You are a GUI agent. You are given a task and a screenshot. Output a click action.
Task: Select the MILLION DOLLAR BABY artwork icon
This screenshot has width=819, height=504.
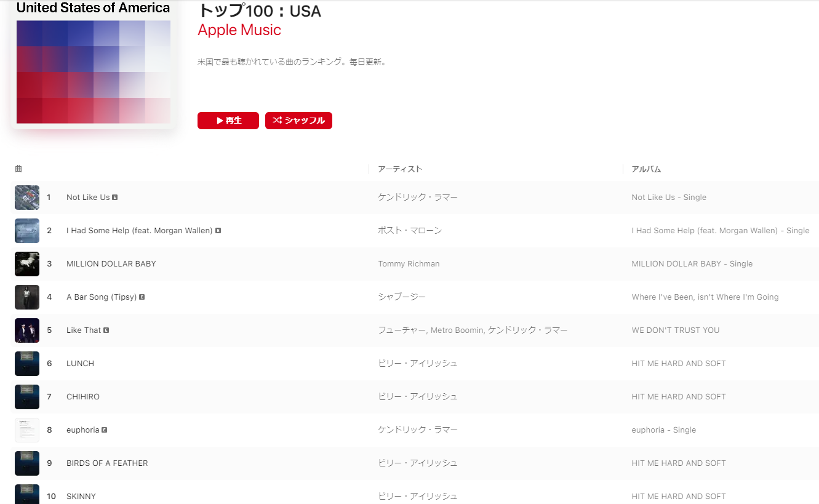(x=27, y=264)
